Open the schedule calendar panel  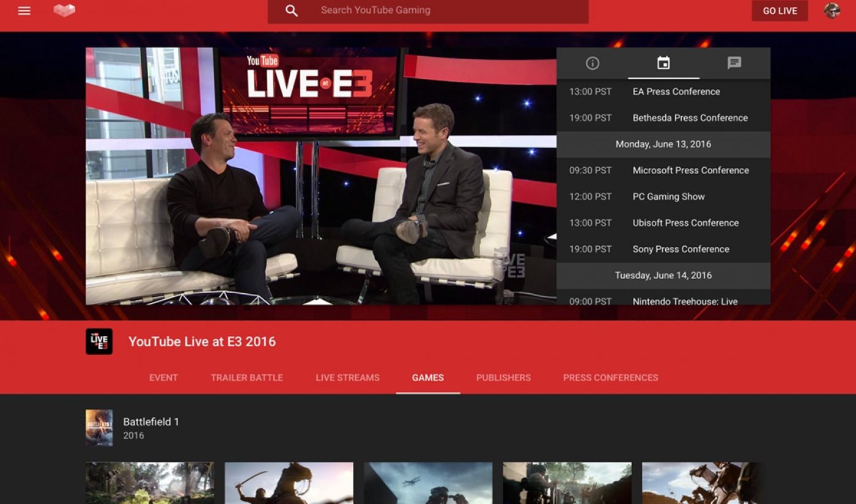point(663,63)
